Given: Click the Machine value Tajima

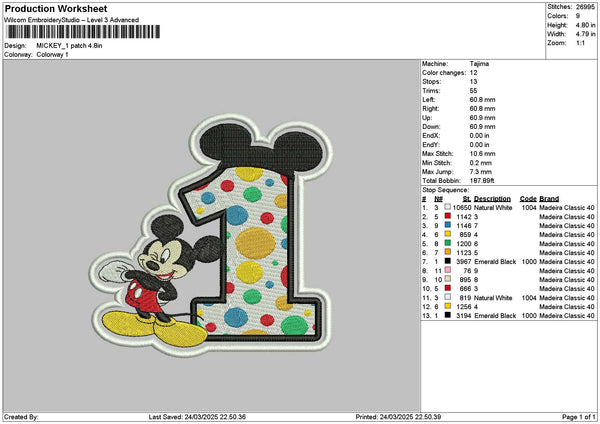Looking at the screenshot, I should point(479,64).
